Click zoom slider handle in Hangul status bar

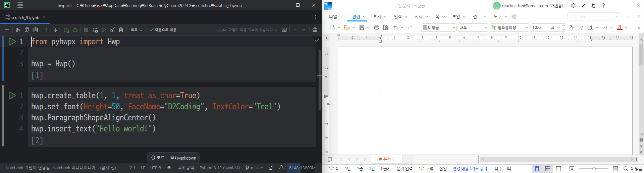point(594,169)
